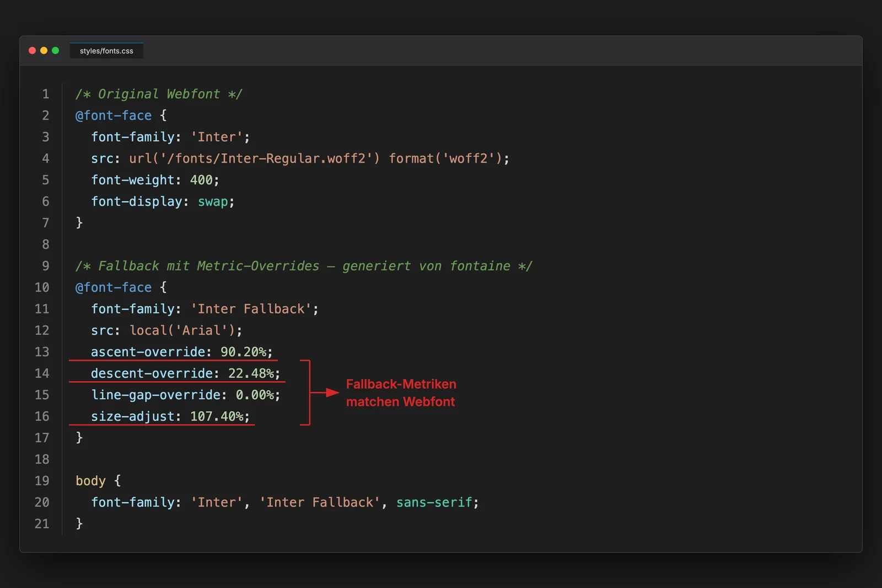Click the 'size-adjust' property name
Image resolution: width=882 pixels, height=588 pixels.
pos(132,417)
